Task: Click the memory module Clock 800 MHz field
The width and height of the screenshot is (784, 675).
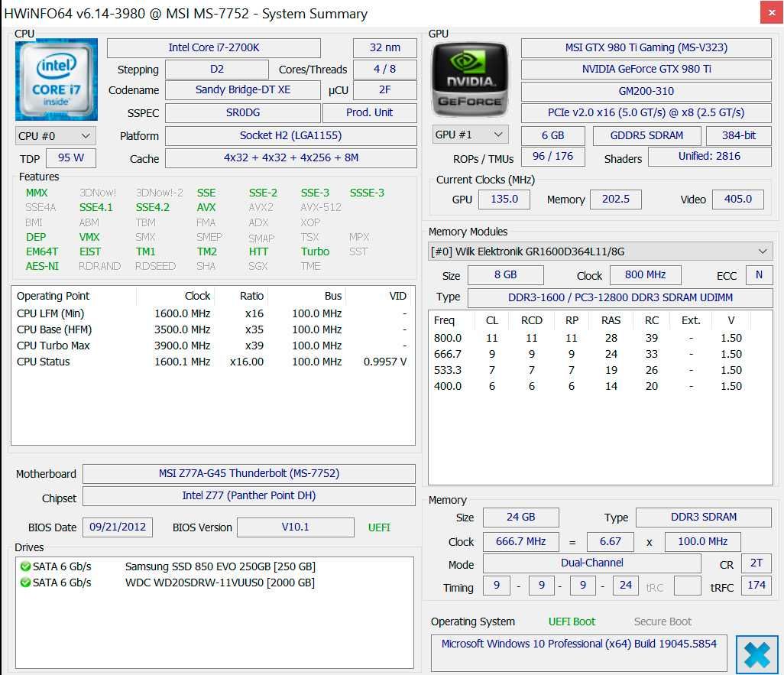Action: (645, 274)
